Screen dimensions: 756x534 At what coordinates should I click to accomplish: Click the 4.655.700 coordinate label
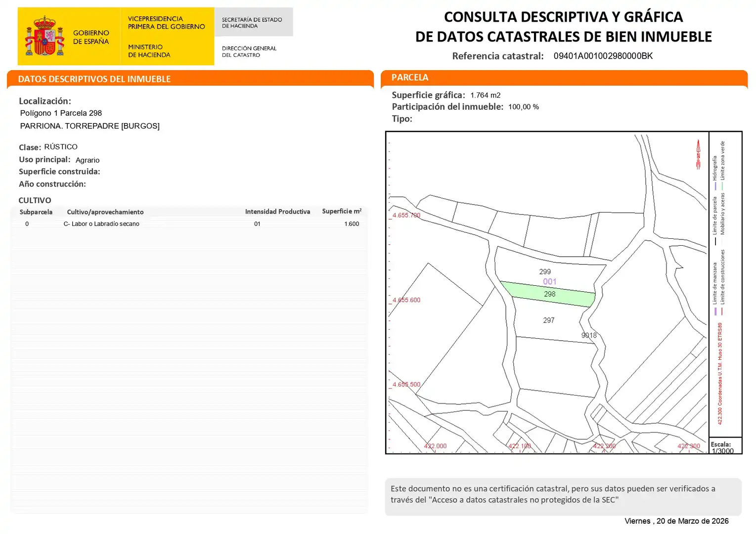pyautogui.click(x=406, y=216)
